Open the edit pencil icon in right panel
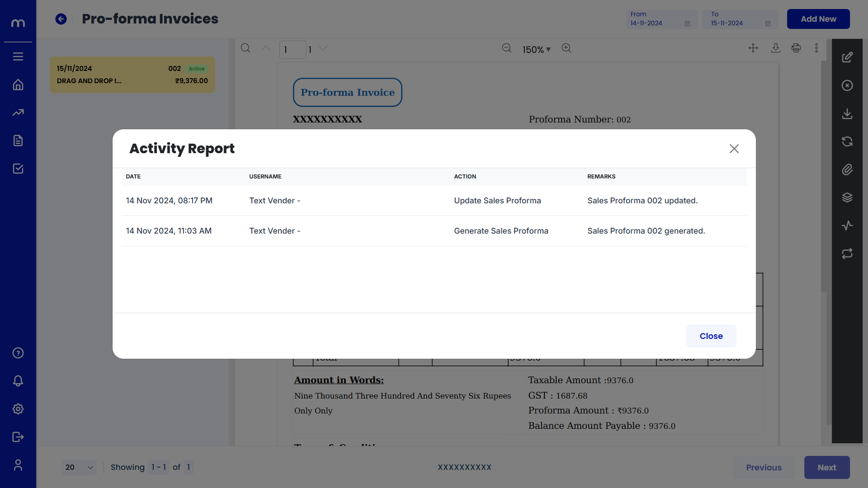 pyautogui.click(x=847, y=57)
